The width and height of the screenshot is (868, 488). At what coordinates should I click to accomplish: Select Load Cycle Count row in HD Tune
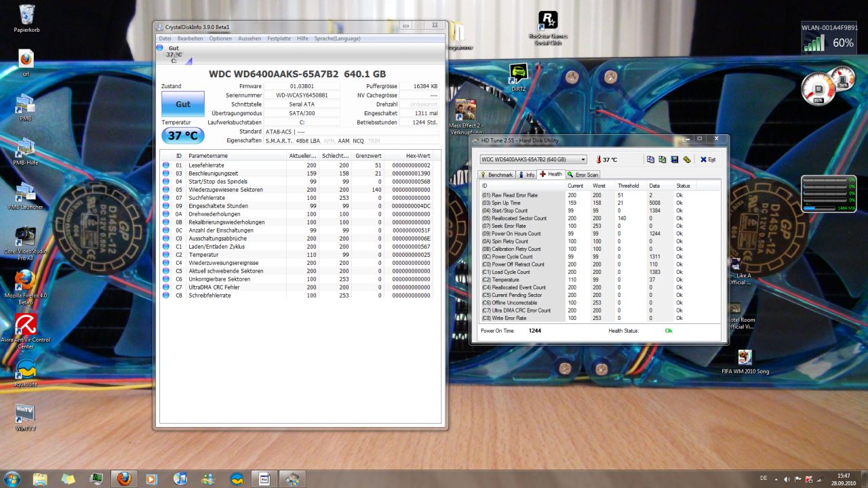(600, 272)
